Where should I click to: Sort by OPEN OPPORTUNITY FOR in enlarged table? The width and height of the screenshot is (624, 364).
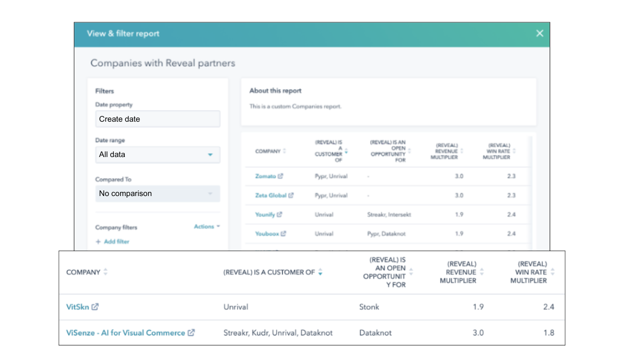pyautogui.click(x=411, y=272)
